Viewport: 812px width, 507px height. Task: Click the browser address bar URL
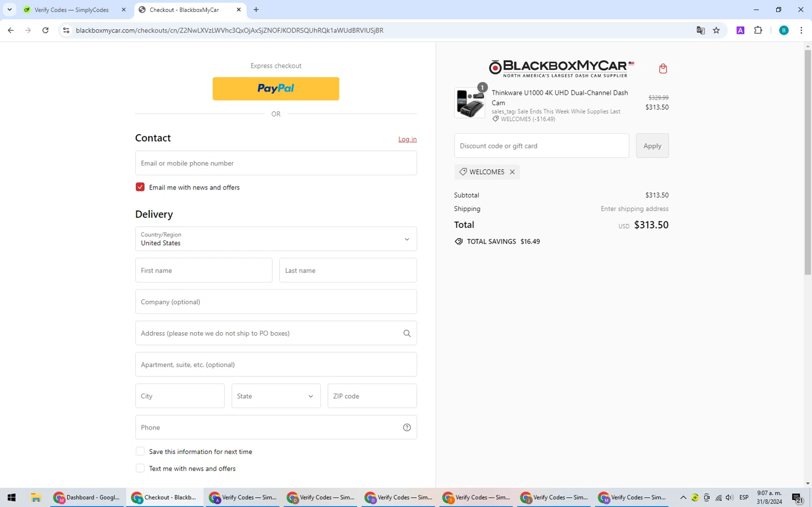pyautogui.click(x=230, y=30)
